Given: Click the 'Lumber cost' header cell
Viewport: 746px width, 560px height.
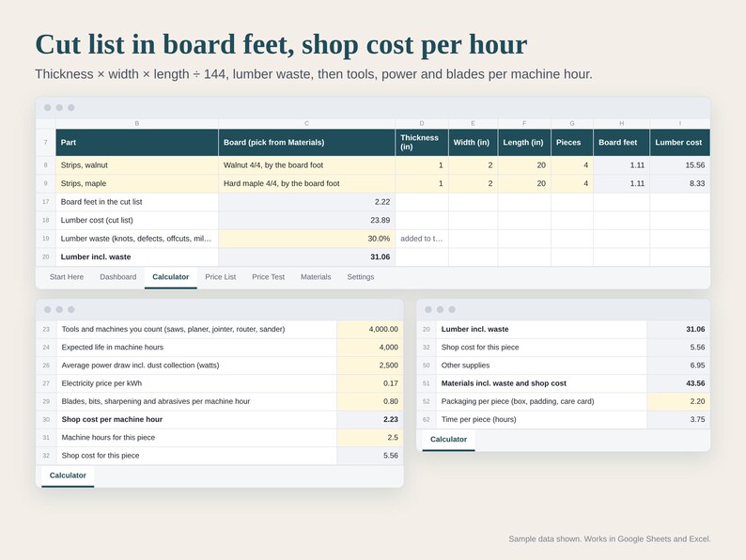Looking at the screenshot, I should (680, 142).
